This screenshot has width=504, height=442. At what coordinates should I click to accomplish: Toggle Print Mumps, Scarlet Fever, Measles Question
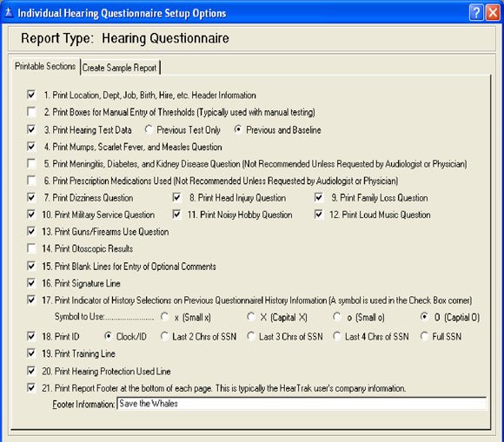(x=31, y=147)
